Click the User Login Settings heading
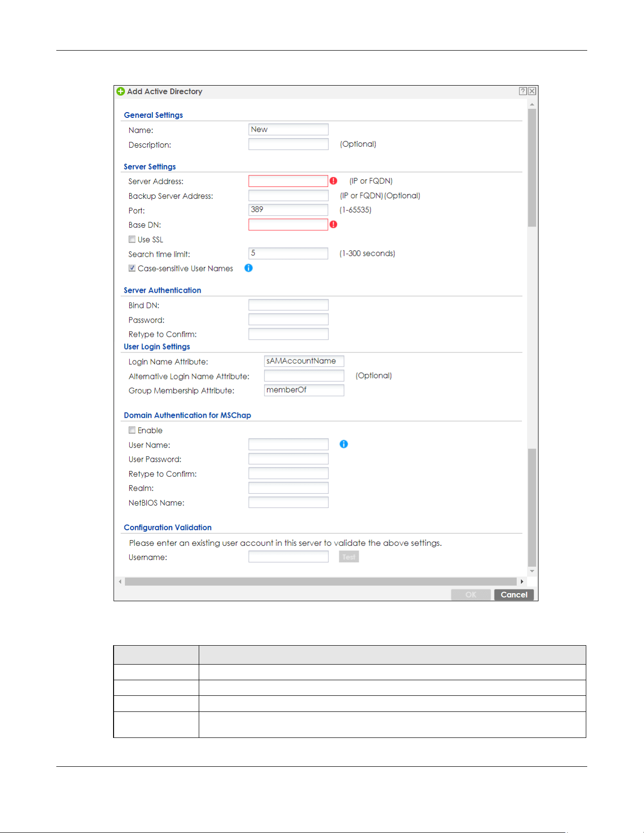This screenshot has height=833, width=644. coord(157,346)
